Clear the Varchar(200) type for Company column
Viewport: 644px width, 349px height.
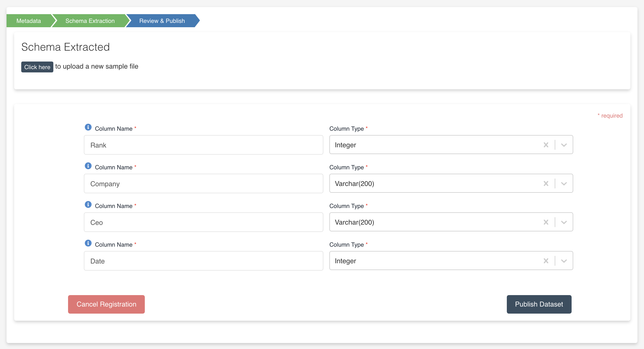coord(546,183)
